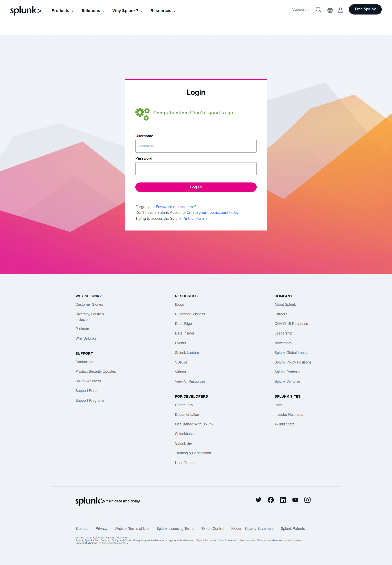Screen dimensions: 392x565
Task: Open the Newsroom link
Action: (x=283, y=343)
